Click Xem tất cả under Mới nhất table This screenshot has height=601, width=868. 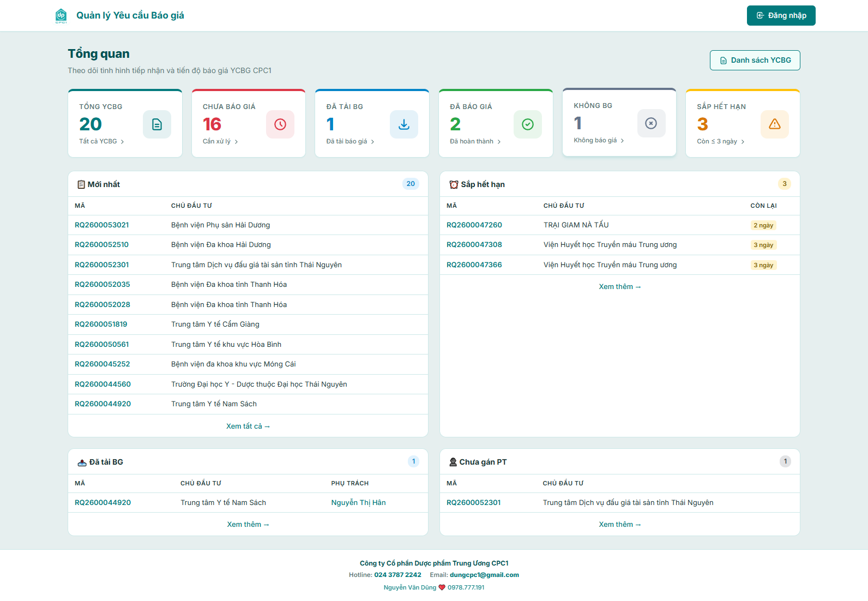click(x=248, y=426)
